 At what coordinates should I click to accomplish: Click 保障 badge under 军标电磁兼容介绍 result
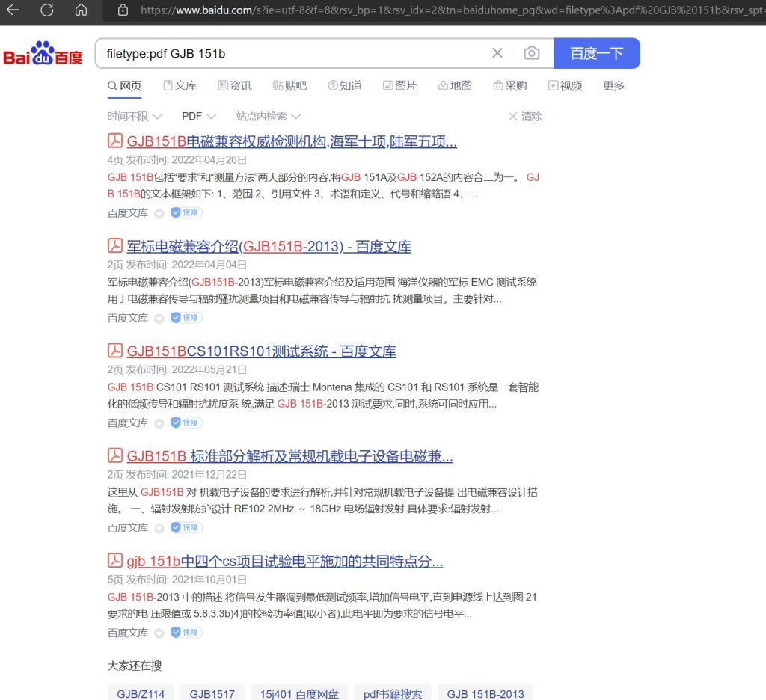tap(186, 318)
